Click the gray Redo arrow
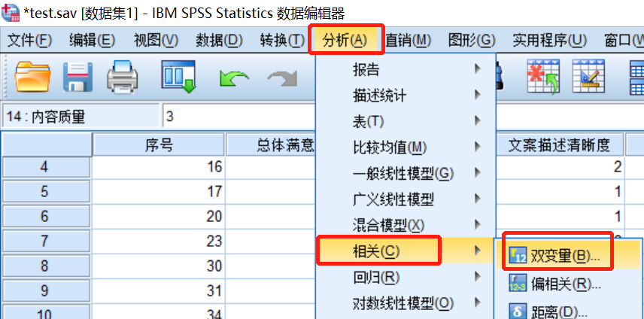Image resolution: width=644 pixels, height=319 pixels. [283, 77]
